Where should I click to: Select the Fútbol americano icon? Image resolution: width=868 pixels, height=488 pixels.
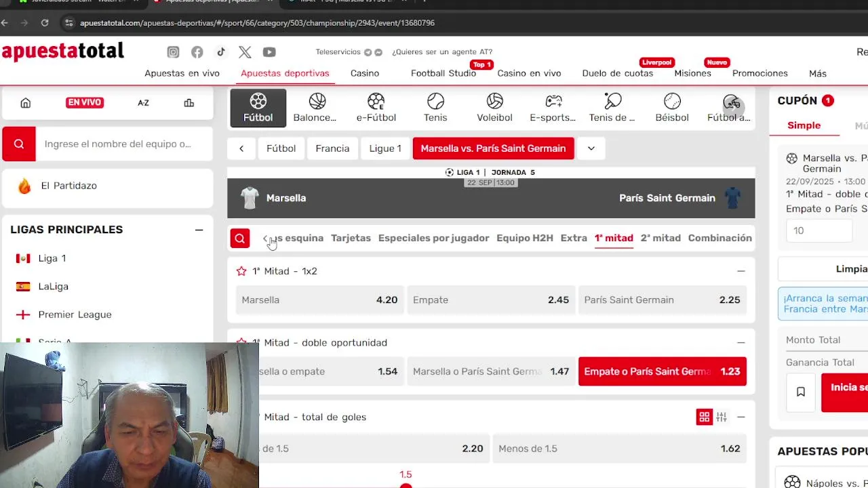click(x=729, y=108)
